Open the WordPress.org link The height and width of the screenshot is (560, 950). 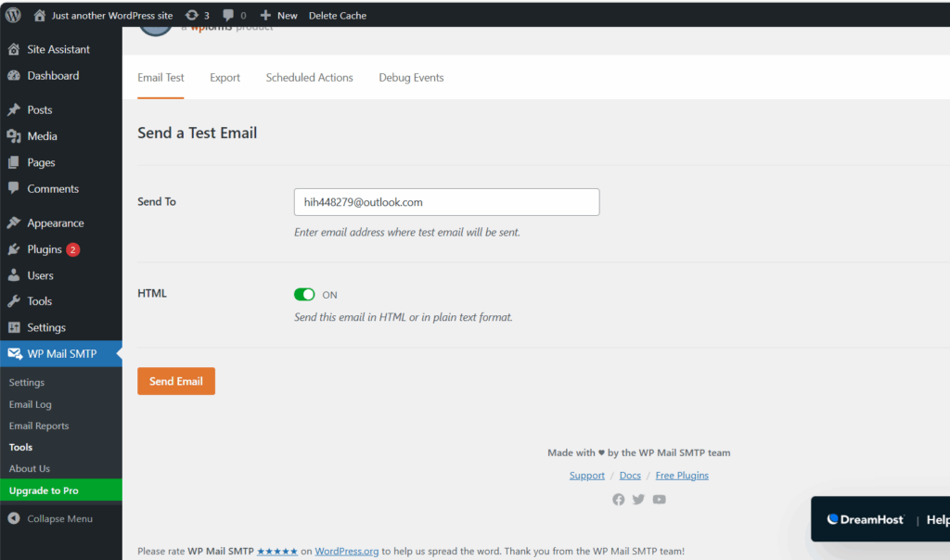tap(347, 551)
